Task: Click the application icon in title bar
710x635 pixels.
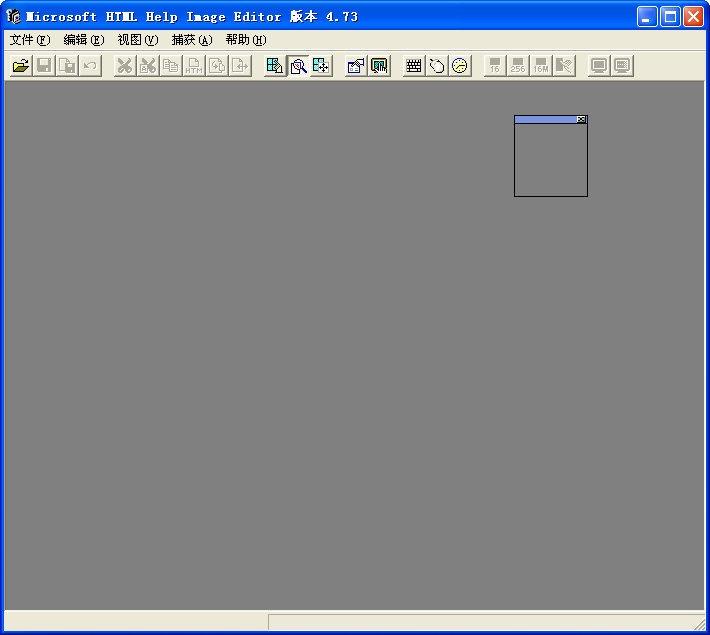Action: [x=14, y=17]
